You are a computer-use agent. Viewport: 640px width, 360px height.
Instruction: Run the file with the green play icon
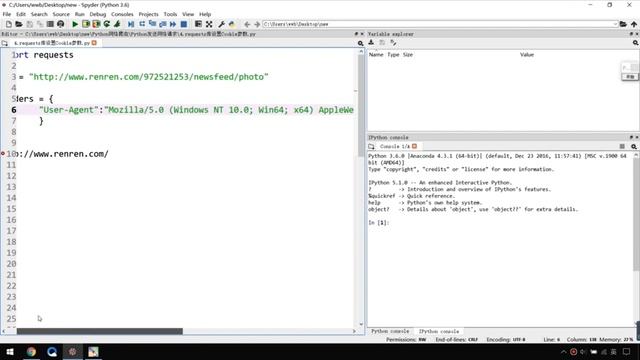(x=75, y=24)
